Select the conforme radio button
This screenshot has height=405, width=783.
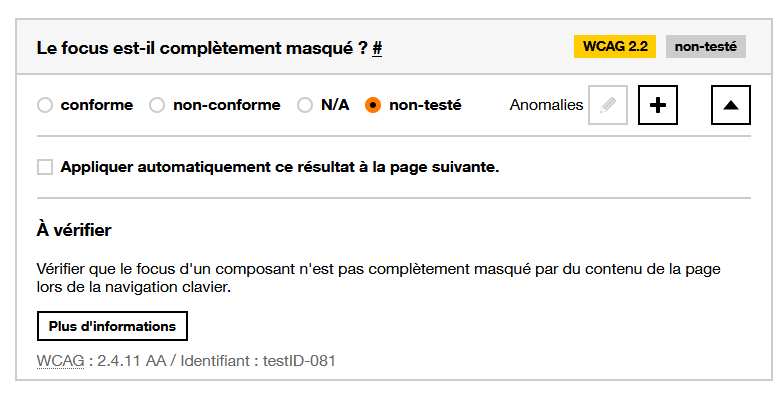[x=44, y=105]
